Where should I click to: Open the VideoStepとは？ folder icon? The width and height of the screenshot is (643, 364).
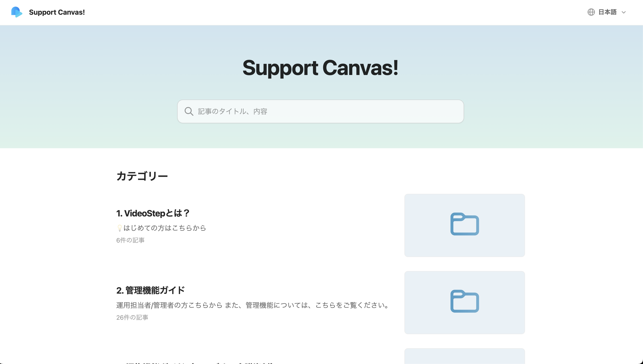click(464, 224)
